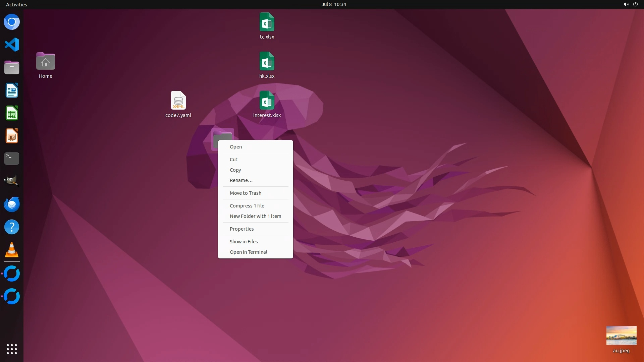Choose Rename… in the context menu
Viewport: 644px width, 362px height.
click(x=241, y=180)
